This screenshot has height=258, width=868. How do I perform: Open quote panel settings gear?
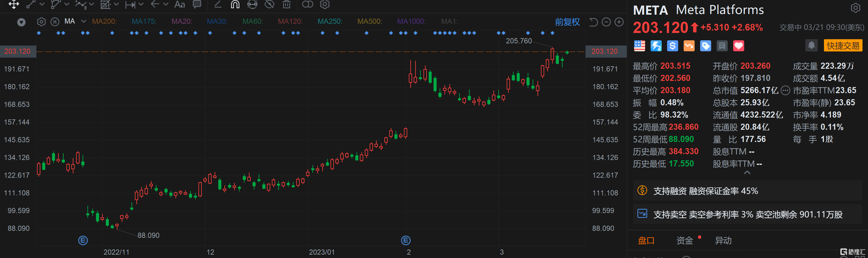tap(855, 8)
